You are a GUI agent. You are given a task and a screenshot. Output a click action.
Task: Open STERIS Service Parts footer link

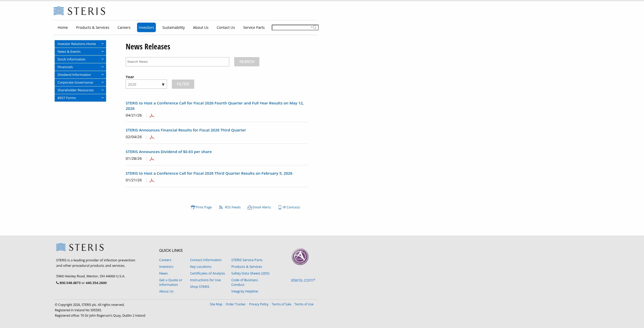tap(247, 260)
